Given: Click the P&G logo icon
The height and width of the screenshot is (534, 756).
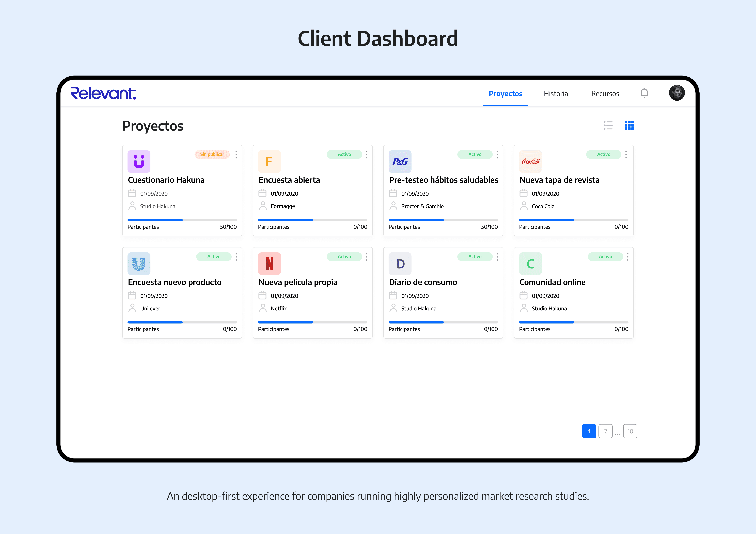Looking at the screenshot, I should [400, 162].
